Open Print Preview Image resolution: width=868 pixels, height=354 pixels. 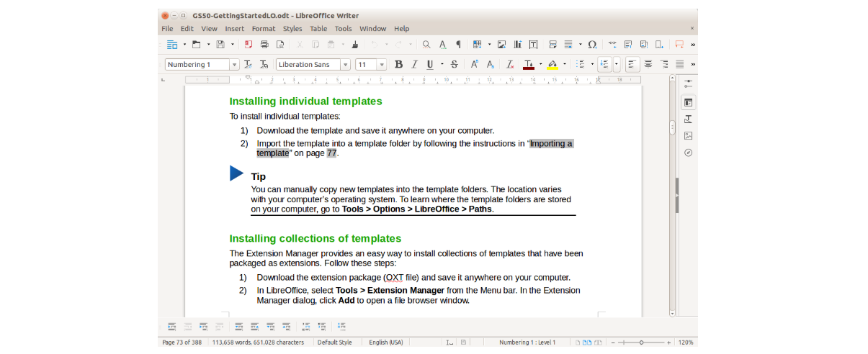(280, 45)
